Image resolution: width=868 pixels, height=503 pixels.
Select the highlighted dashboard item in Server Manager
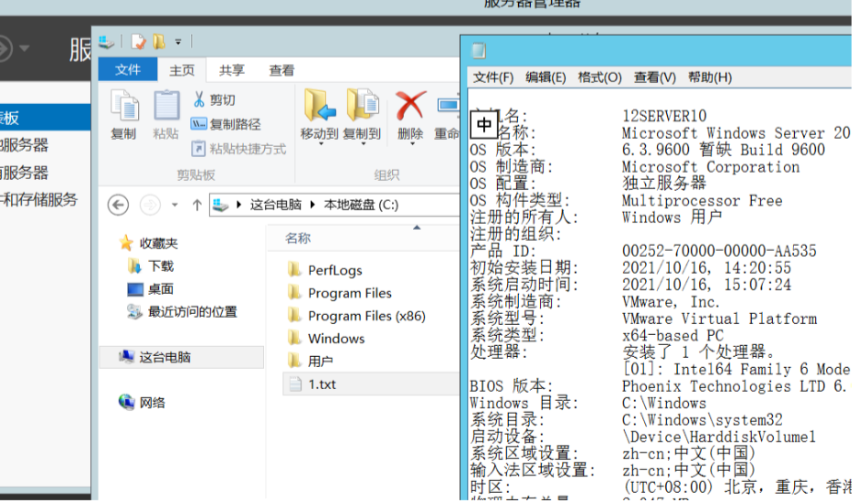(x=46, y=118)
